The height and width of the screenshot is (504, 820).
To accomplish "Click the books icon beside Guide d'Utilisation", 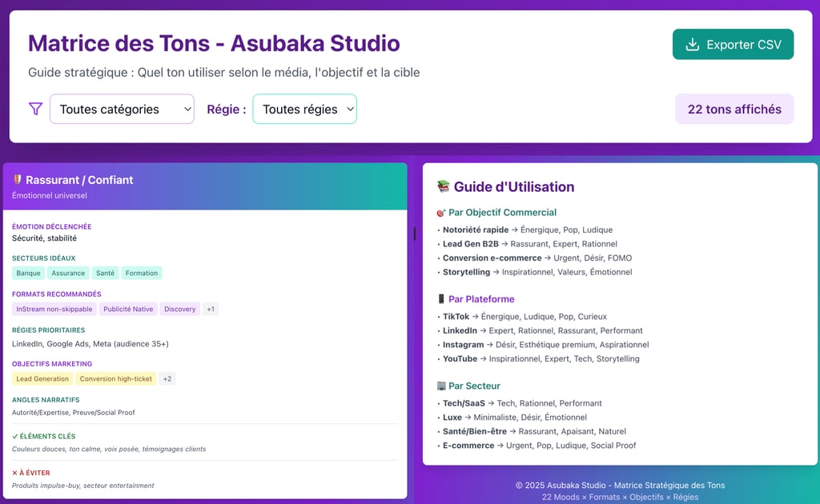I will point(443,186).
